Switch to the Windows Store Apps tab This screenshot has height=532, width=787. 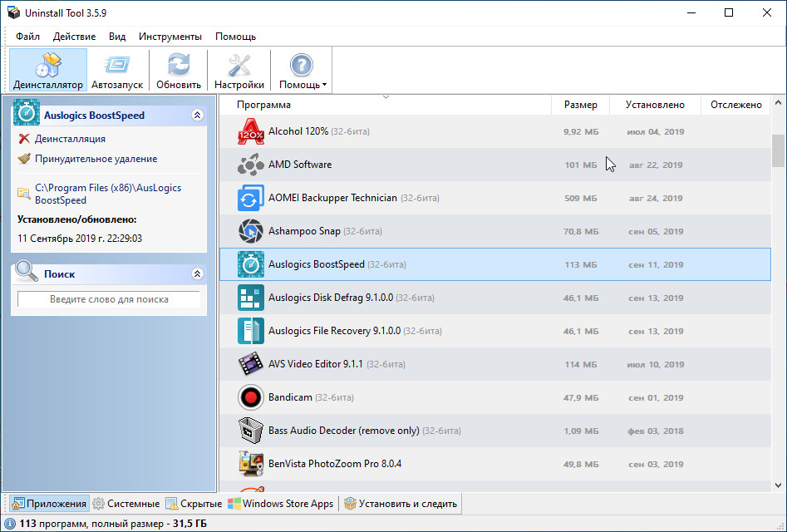point(281,504)
